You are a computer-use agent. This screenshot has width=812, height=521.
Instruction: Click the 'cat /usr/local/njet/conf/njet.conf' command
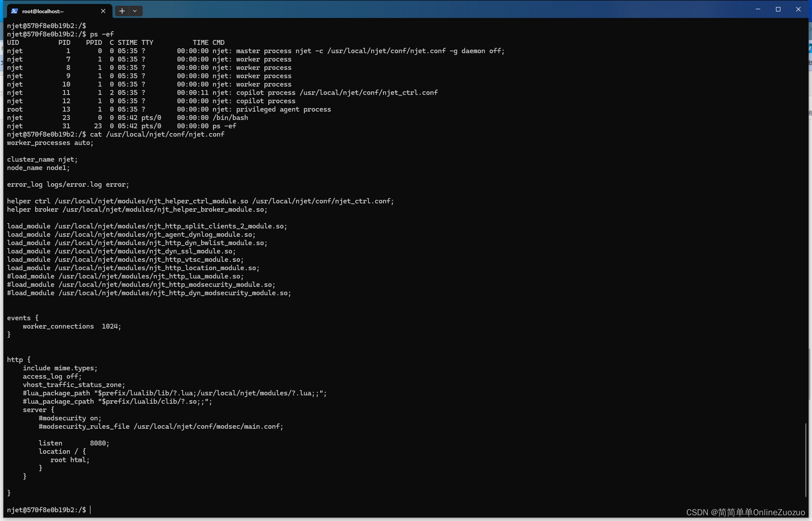pyautogui.click(x=157, y=134)
